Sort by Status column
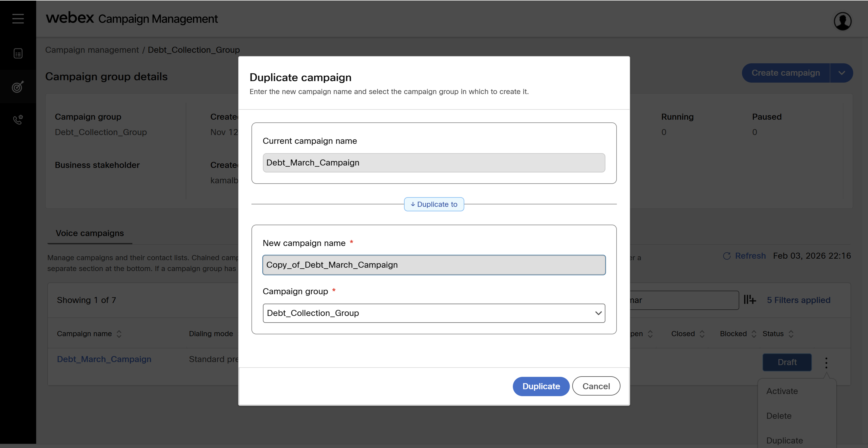 (791, 334)
